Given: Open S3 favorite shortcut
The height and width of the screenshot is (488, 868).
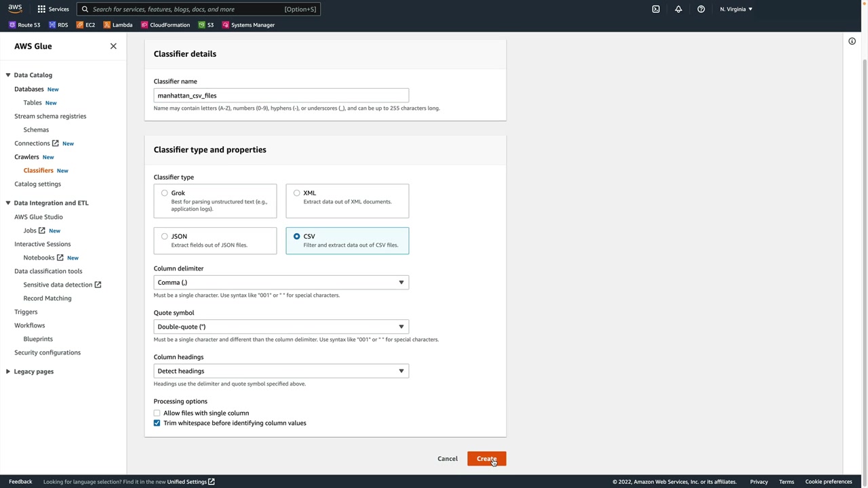Looking at the screenshot, I should [206, 25].
